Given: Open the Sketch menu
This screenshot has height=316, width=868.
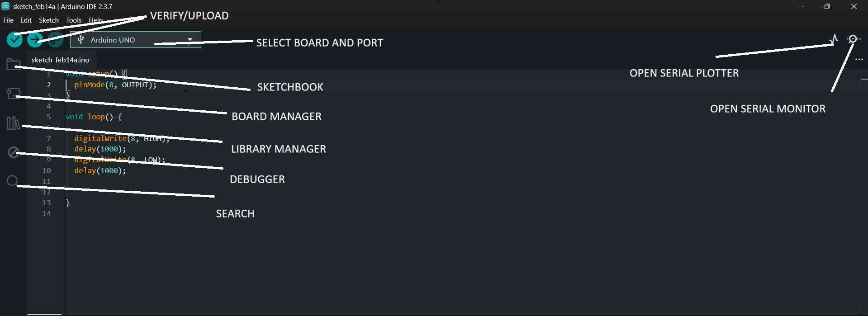Looking at the screenshot, I should click(49, 20).
